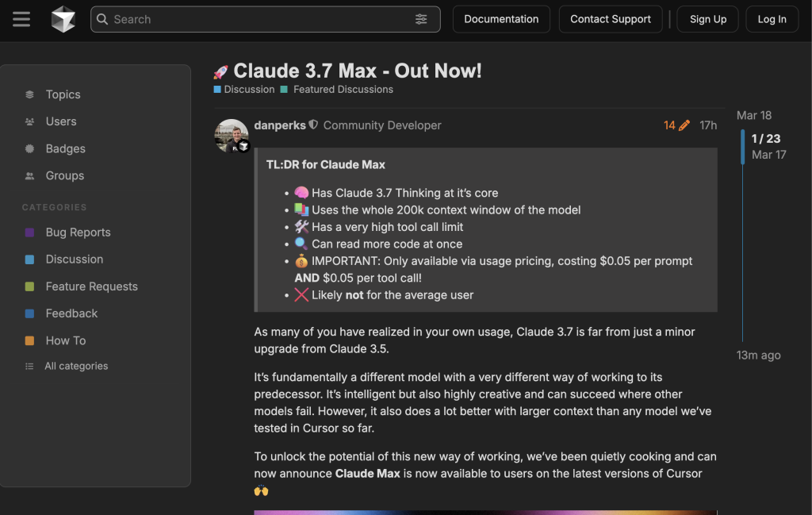Focus the Search input field

(x=262, y=19)
